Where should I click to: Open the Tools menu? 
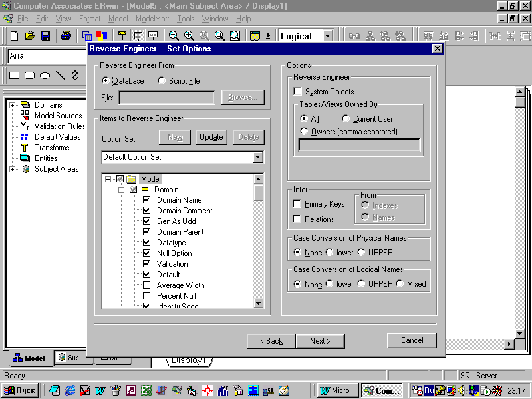186,19
